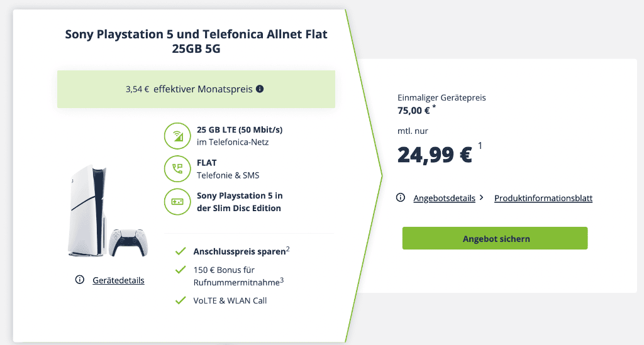
Task: Click the footnote 2 after Anschlusspreis sparen
Action: click(x=288, y=249)
